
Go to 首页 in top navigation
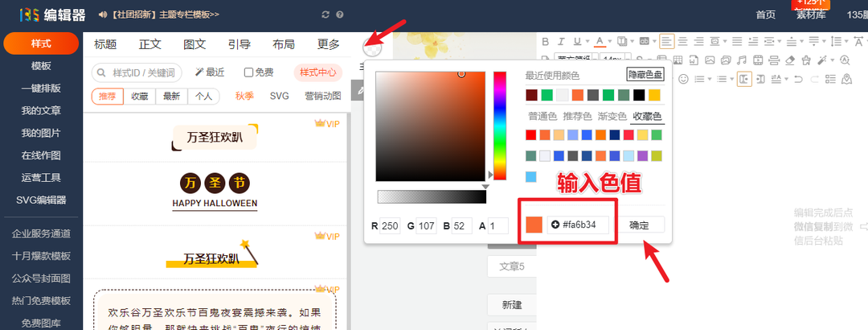click(766, 15)
